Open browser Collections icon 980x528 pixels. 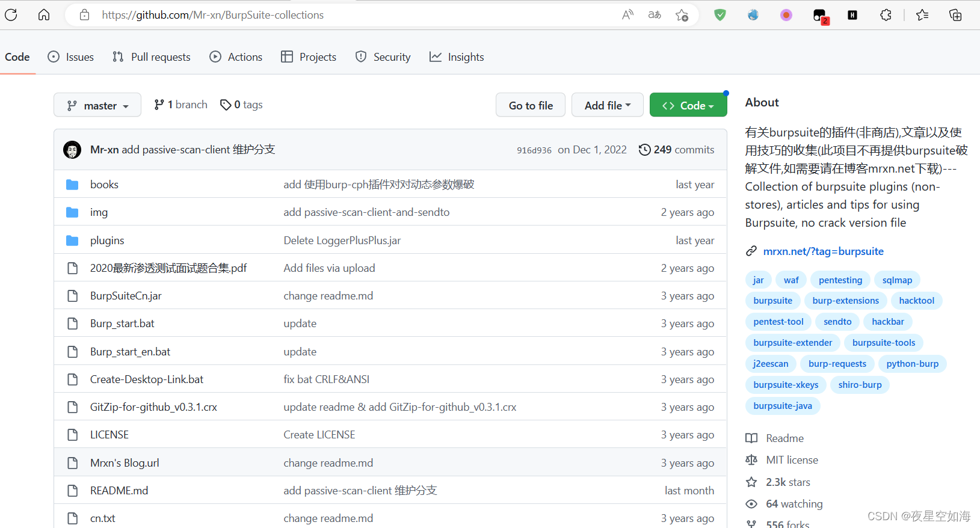[x=955, y=15]
